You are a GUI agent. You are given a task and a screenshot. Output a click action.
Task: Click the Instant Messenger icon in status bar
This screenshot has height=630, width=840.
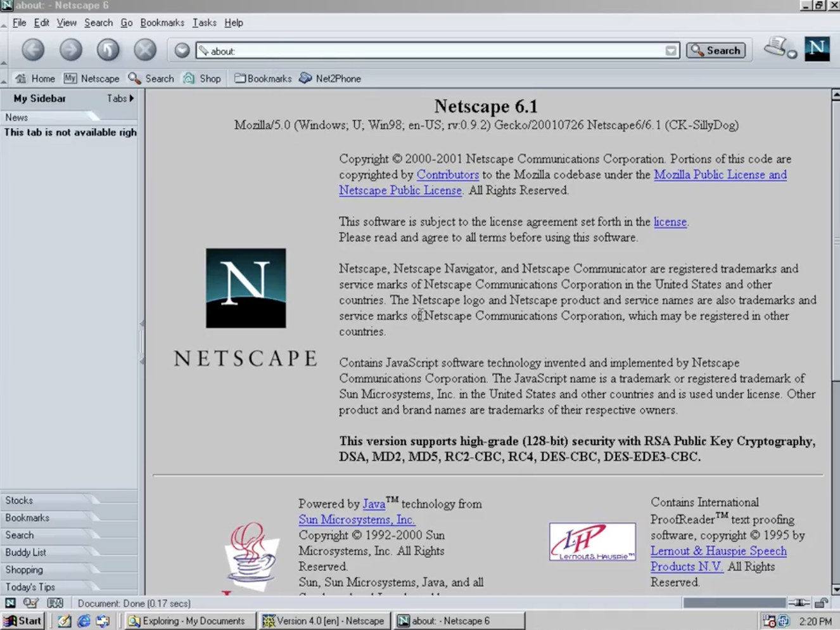click(x=55, y=603)
